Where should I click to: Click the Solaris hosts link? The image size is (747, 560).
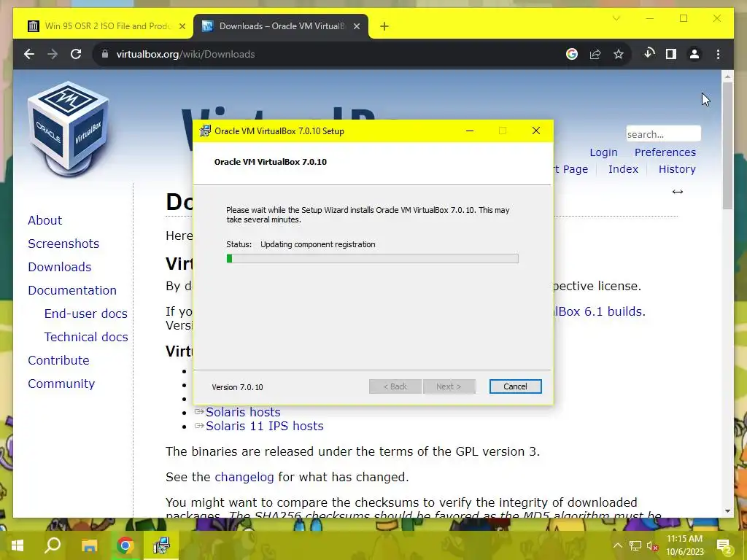point(243,412)
